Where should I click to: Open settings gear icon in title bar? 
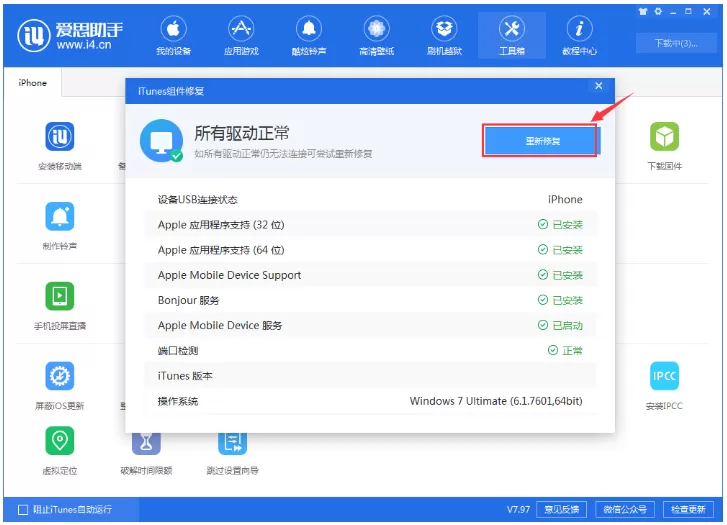point(658,12)
